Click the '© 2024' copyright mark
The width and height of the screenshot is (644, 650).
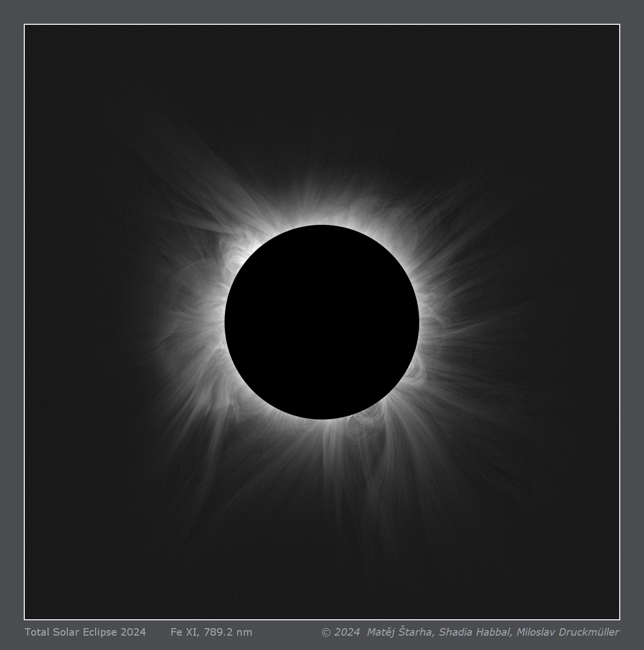coord(340,632)
